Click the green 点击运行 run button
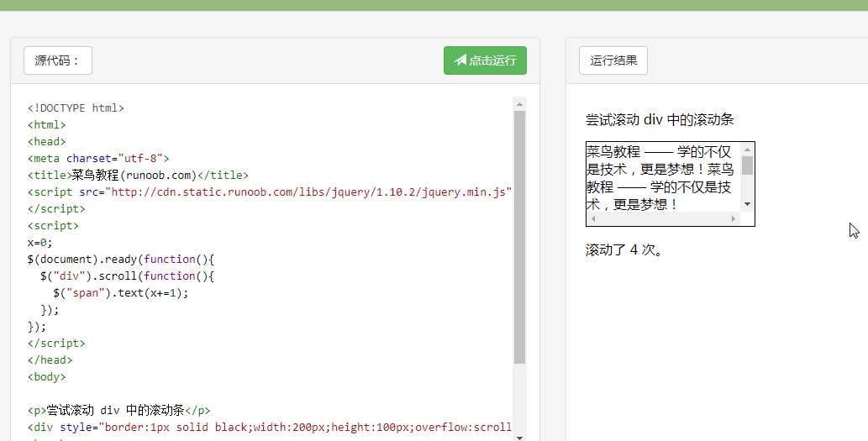 485,60
